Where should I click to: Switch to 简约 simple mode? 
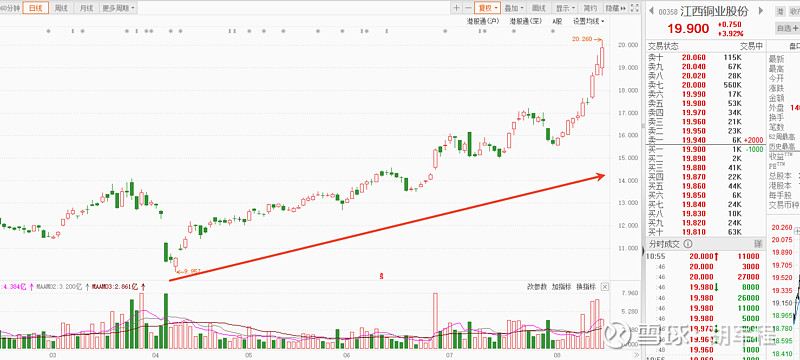point(590,8)
